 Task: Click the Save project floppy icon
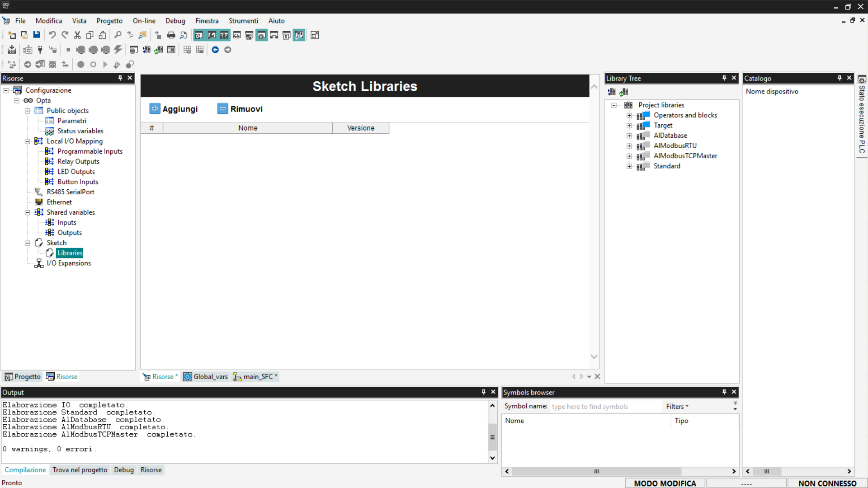(37, 35)
